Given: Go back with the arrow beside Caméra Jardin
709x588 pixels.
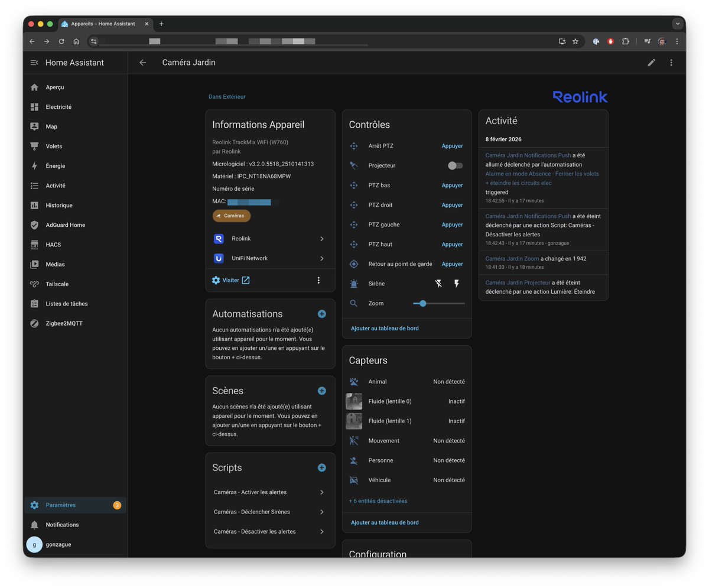Looking at the screenshot, I should pyautogui.click(x=142, y=63).
